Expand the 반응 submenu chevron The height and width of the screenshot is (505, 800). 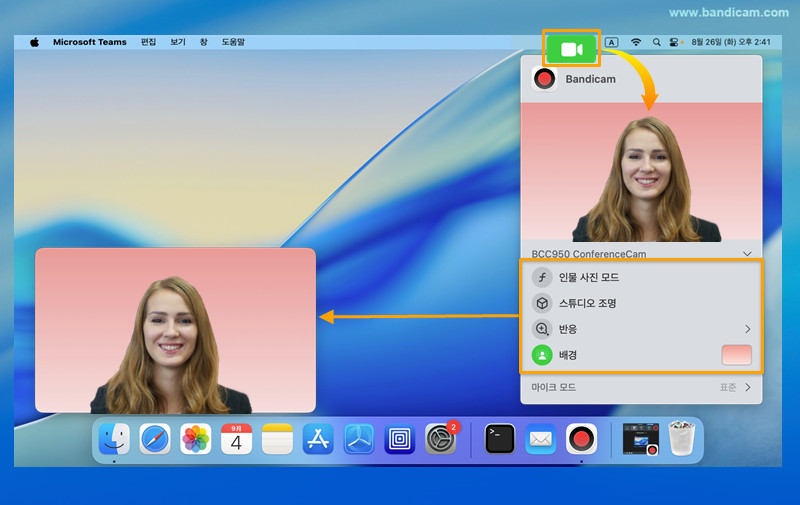747,329
